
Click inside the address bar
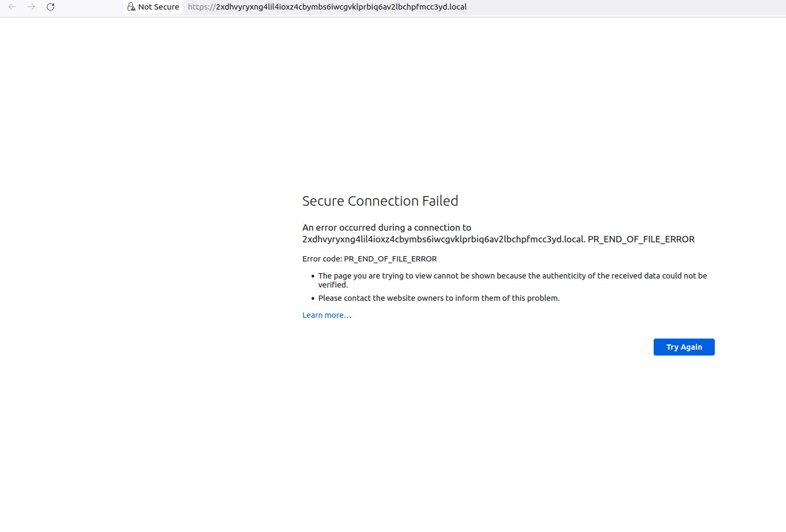531,7
